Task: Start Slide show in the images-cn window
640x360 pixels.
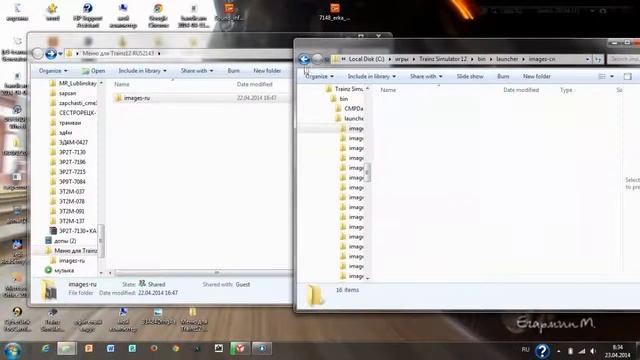Action: coord(470,76)
